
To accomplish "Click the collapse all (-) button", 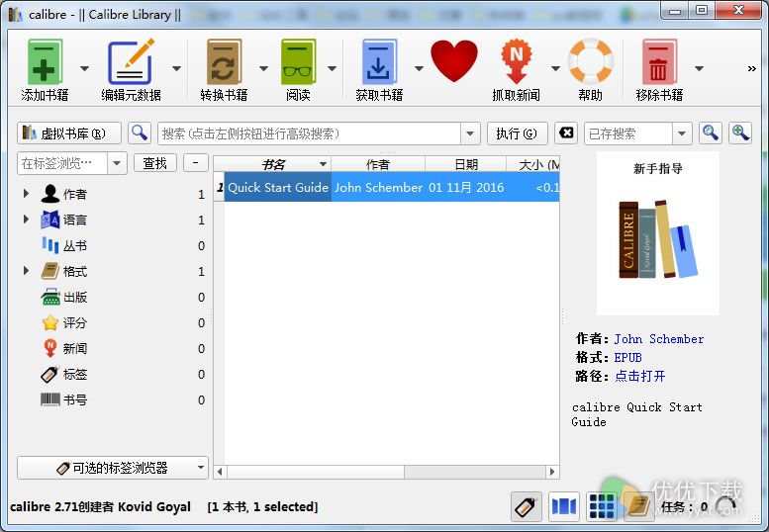I will [x=196, y=163].
